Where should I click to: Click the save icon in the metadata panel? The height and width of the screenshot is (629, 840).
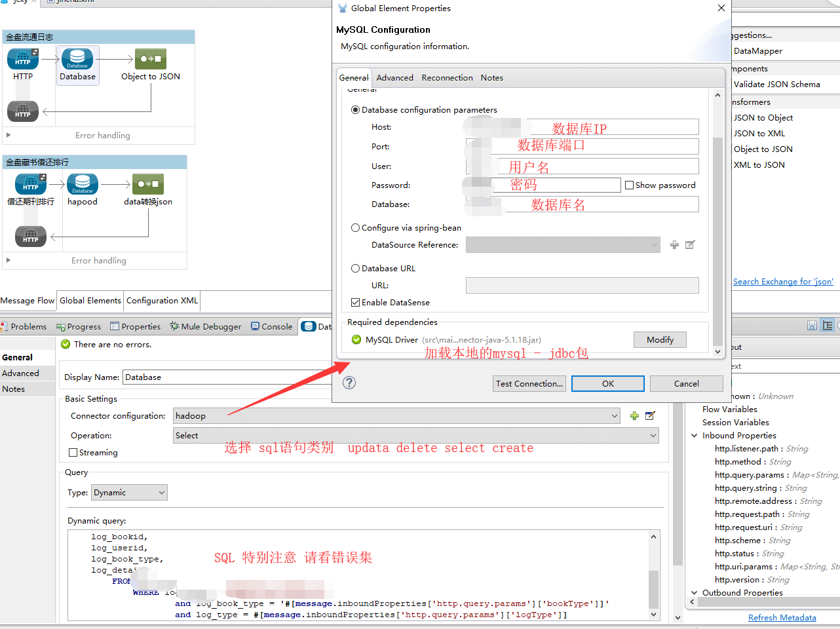tap(812, 326)
